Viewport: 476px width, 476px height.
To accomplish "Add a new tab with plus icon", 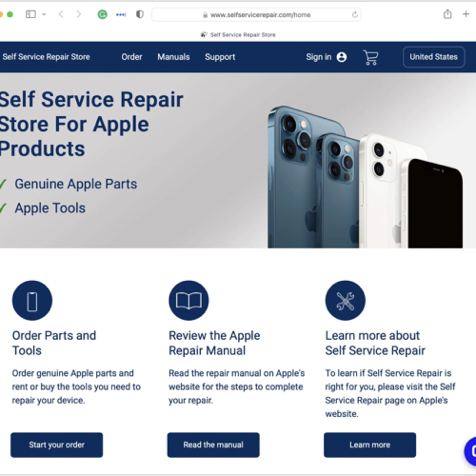I will [x=466, y=14].
